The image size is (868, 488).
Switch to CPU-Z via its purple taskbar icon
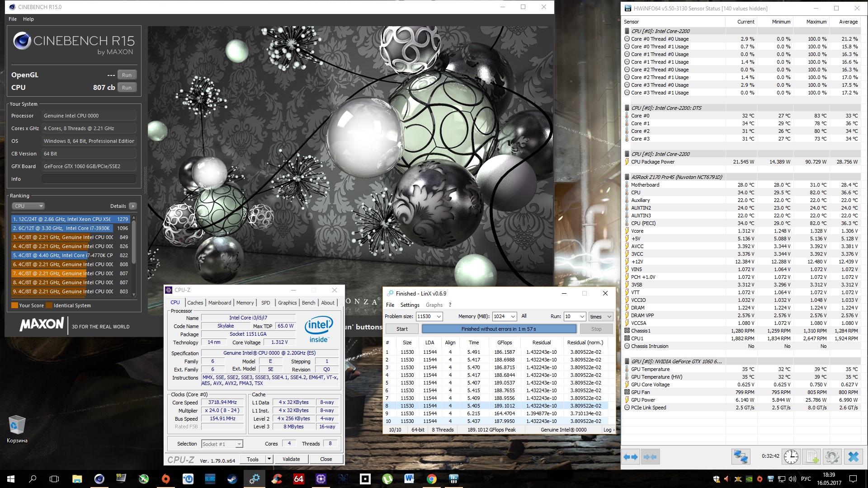[321, 479]
